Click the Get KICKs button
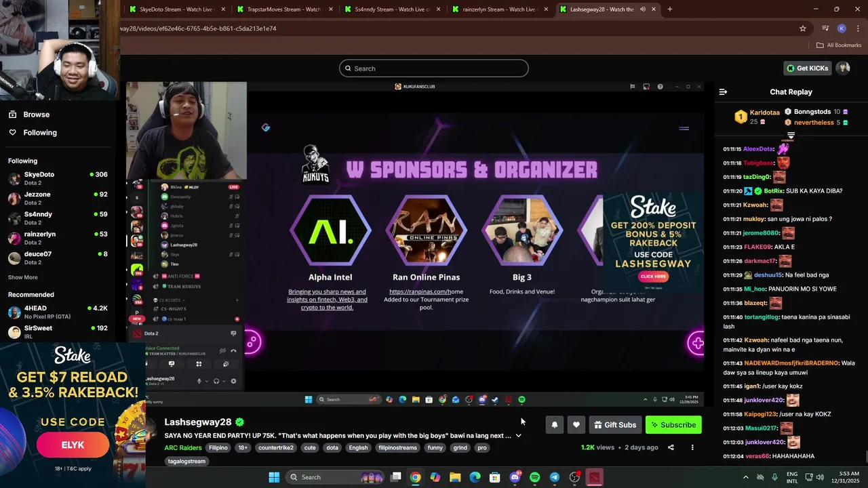 (x=807, y=68)
